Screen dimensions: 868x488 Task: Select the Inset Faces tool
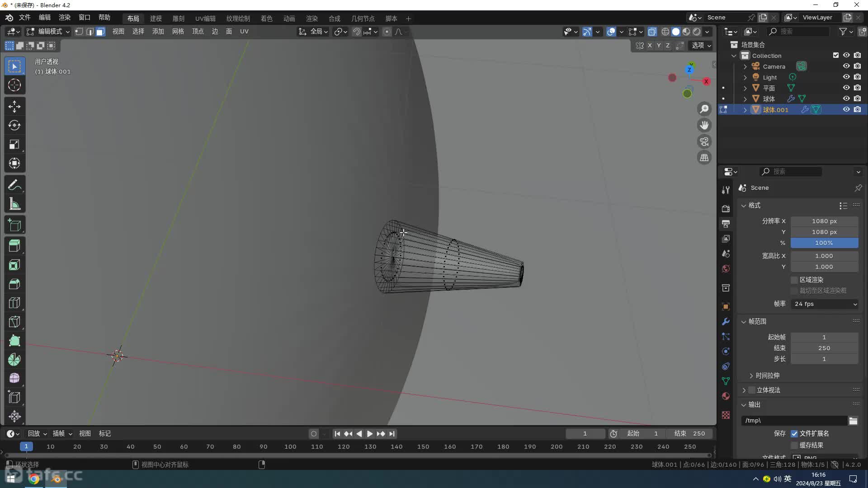click(x=14, y=265)
